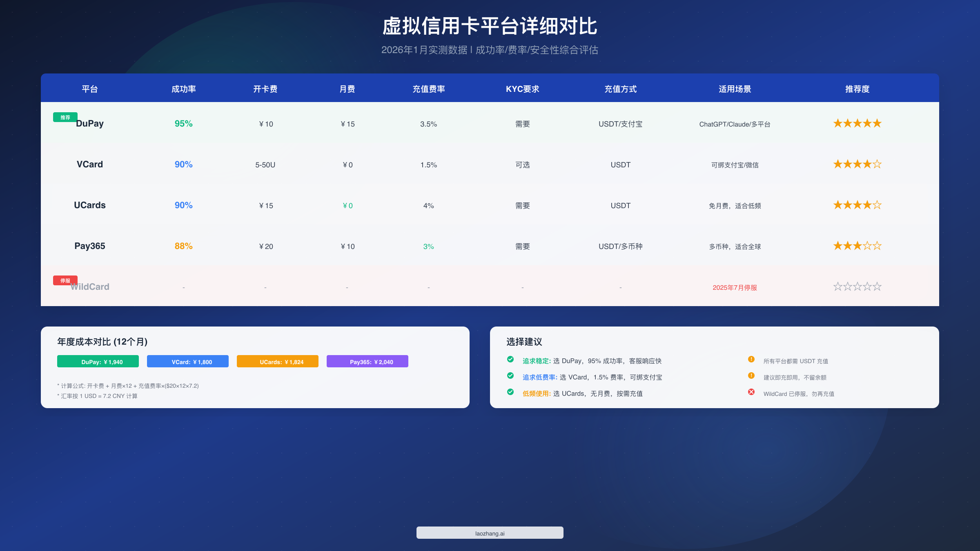Click the UCards: ¥1,824 cost badge
980x551 pixels.
coord(277,361)
